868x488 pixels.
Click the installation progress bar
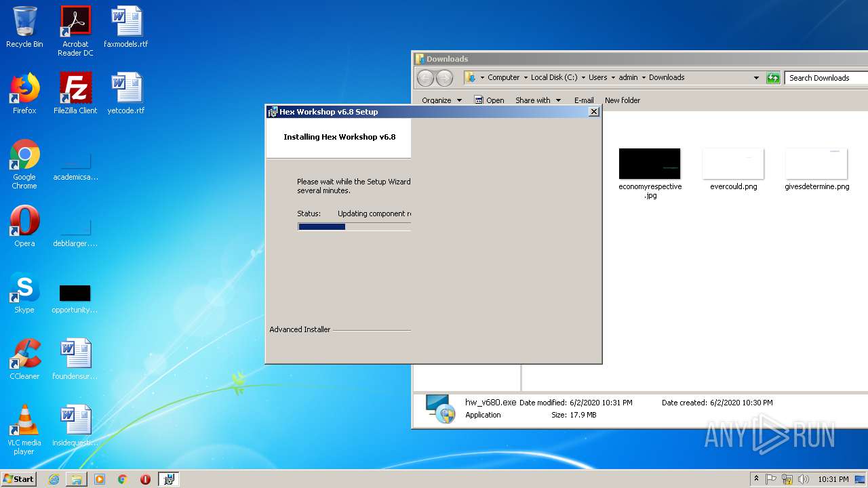(354, 226)
